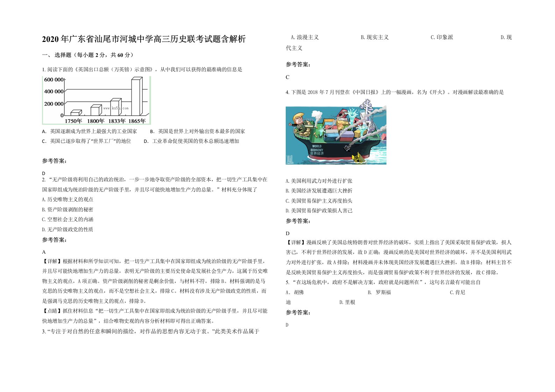Click the 600 000 value on the chart axis
This screenshot has width=555, height=392.
54,80
